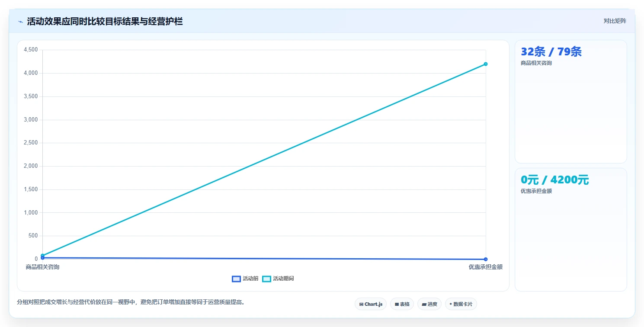This screenshot has width=644, height=327.
Task: Click the 优惠承担金额 axis label
Action: coord(486,267)
